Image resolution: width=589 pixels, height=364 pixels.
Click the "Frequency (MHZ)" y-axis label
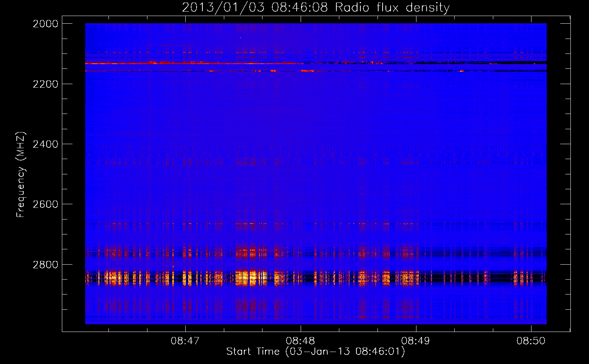click(x=21, y=174)
